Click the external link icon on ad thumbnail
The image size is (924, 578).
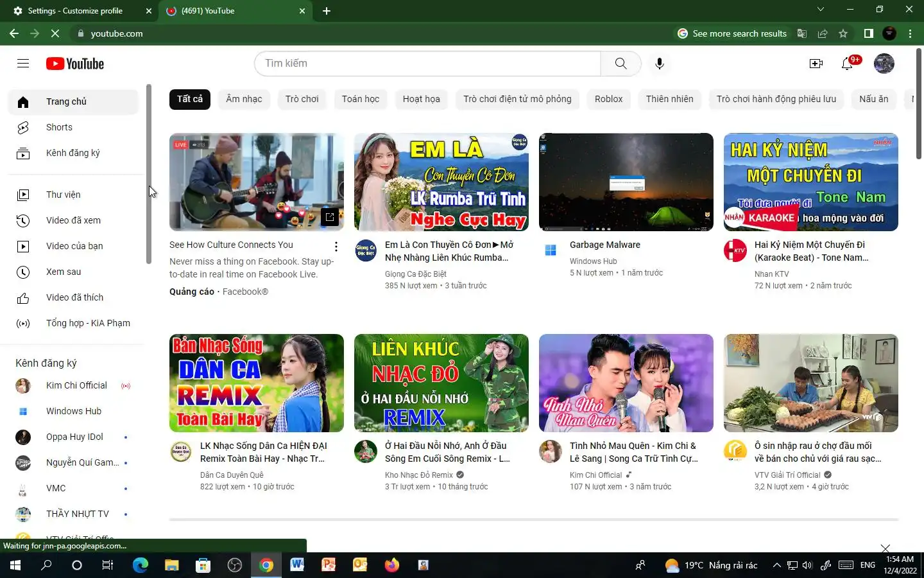click(x=329, y=217)
